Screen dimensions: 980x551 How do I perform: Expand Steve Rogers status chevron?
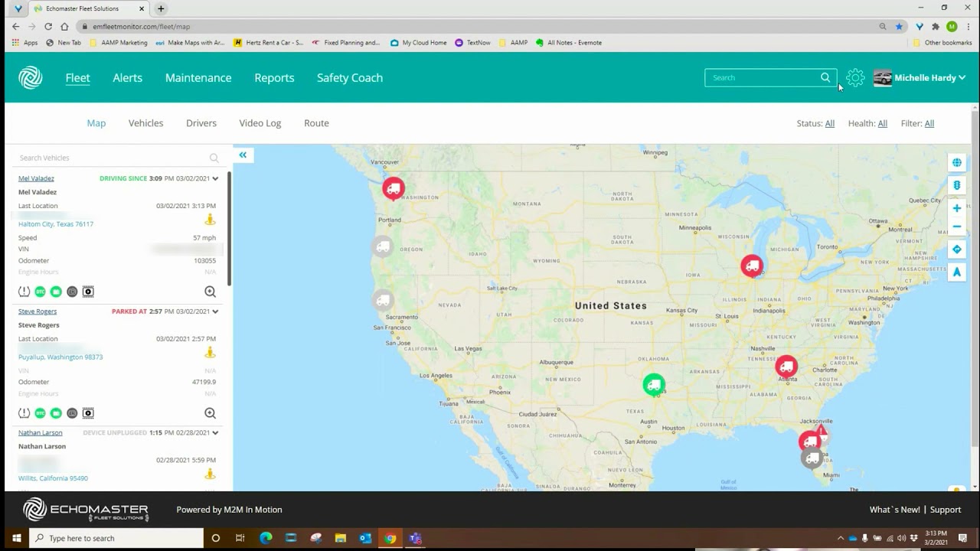point(215,311)
